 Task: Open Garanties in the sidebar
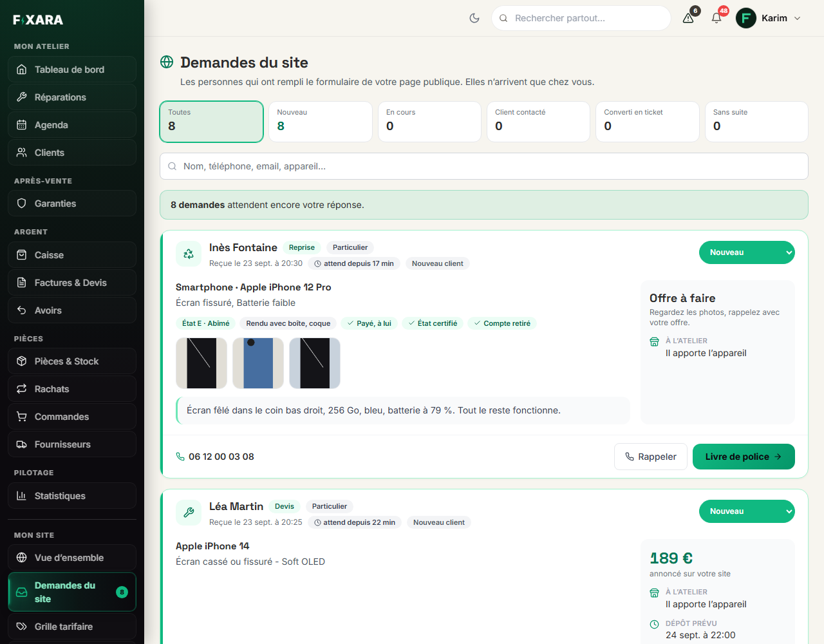[x=72, y=204]
